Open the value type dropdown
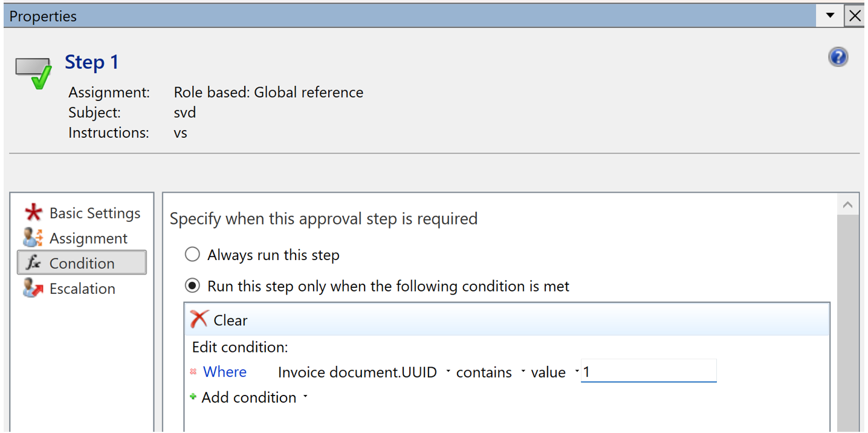Viewport: 868px width, 433px height. click(577, 371)
